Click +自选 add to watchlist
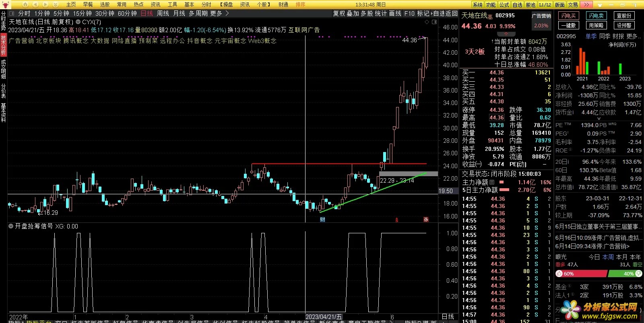Screen dimensions: 644x323 point(438,13)
